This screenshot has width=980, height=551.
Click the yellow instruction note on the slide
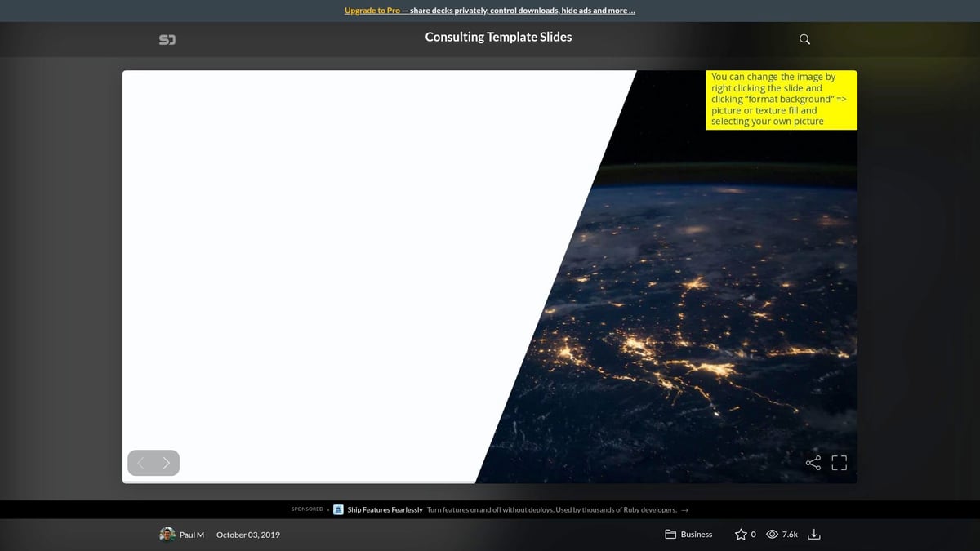point(781,99)
